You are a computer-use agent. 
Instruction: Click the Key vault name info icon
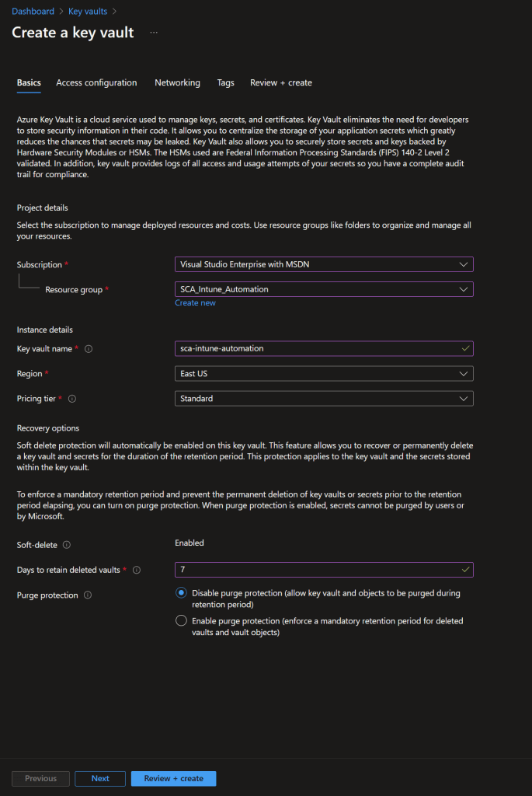coord(89,349)
